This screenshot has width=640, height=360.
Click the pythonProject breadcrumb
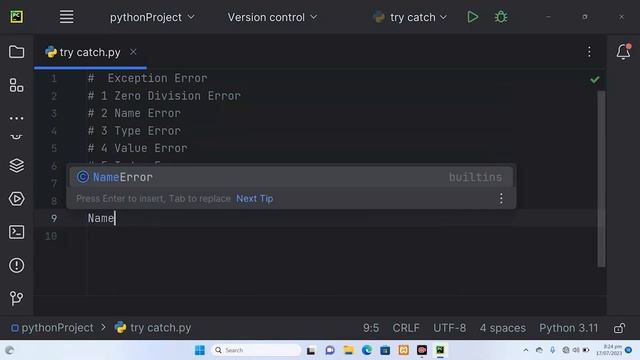52,328
